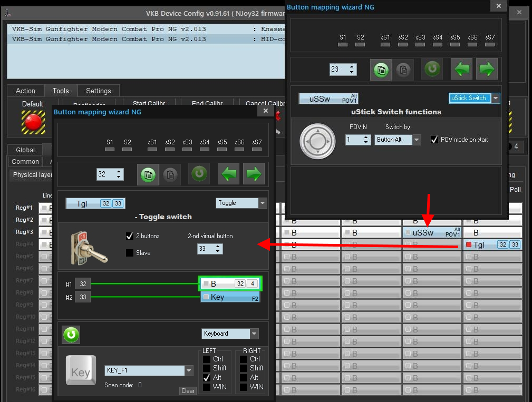
Task: Click the POV N spinner showing 1
Action: click(357, 140)
